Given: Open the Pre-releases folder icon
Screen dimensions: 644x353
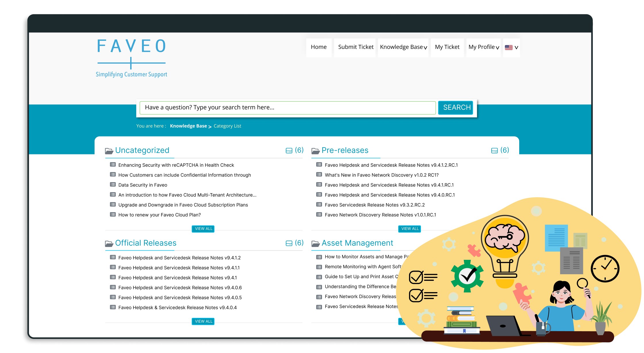Looking at the screenshot, I should coord(315,151).
